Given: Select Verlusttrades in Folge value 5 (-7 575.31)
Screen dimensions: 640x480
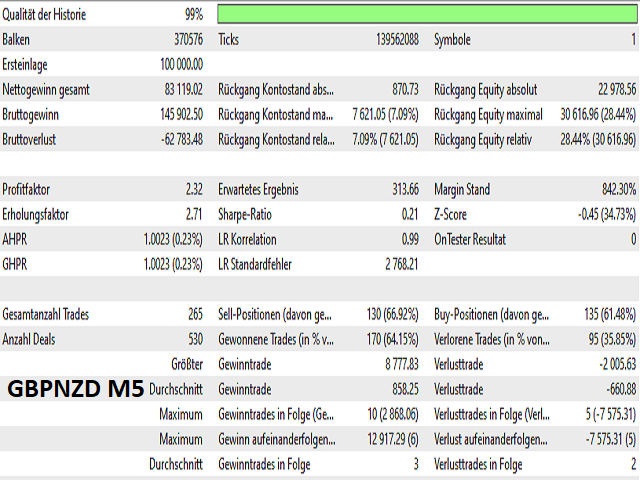Looking at the screenshot, I should 611,414.
